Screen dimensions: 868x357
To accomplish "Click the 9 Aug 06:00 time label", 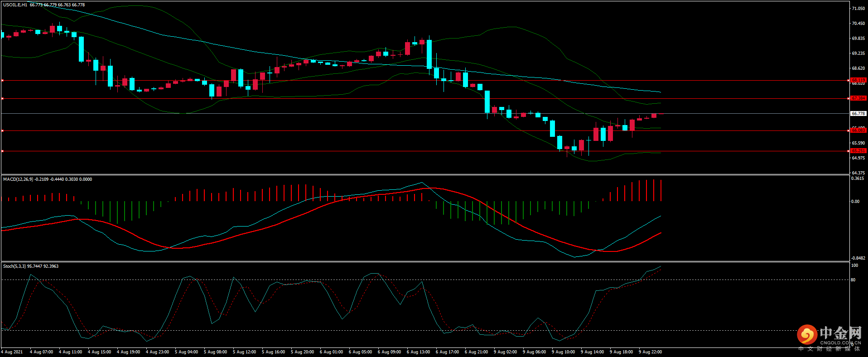I will click(x=534, y=352).
